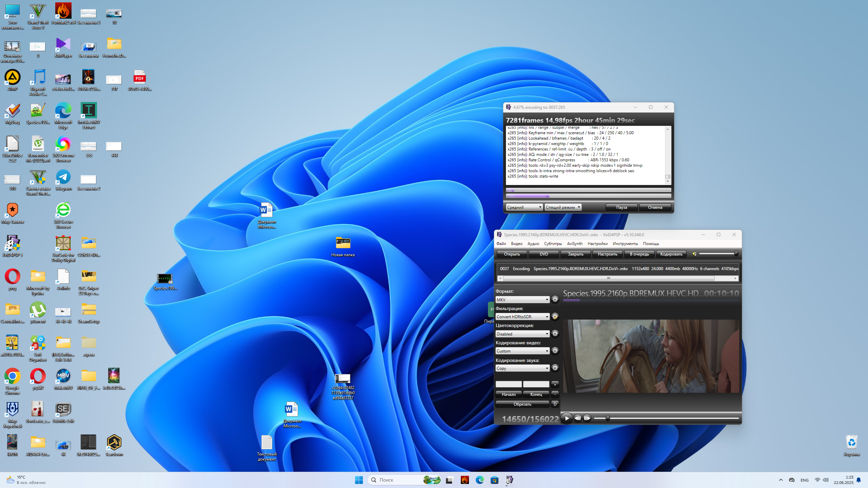The height and width of the screenshot is (488, 868).
Task: Select µTorrent desktop icon
Action: tap(38, 313)
